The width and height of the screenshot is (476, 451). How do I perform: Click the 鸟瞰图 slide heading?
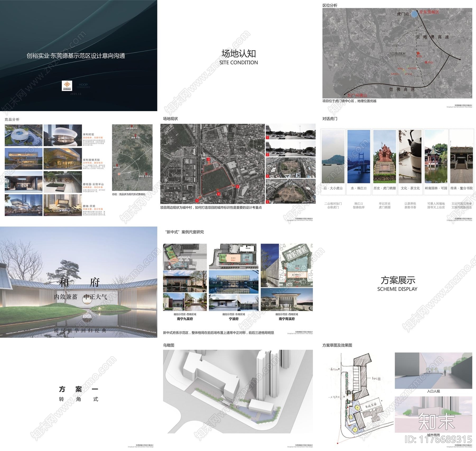point(169,345)
